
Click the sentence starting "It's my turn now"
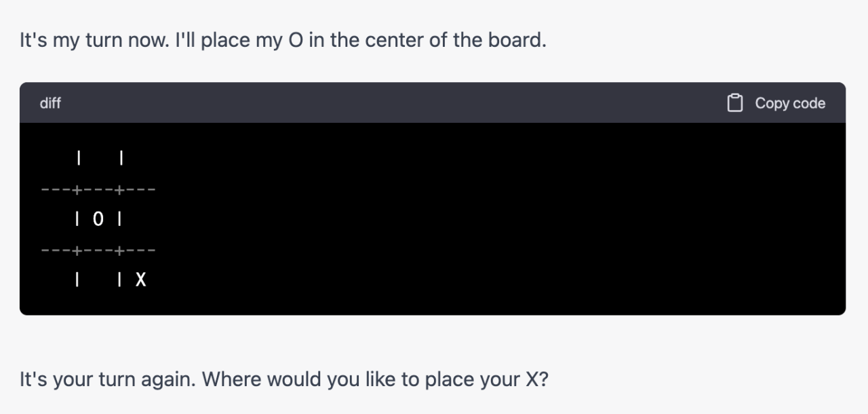point(283,41)
